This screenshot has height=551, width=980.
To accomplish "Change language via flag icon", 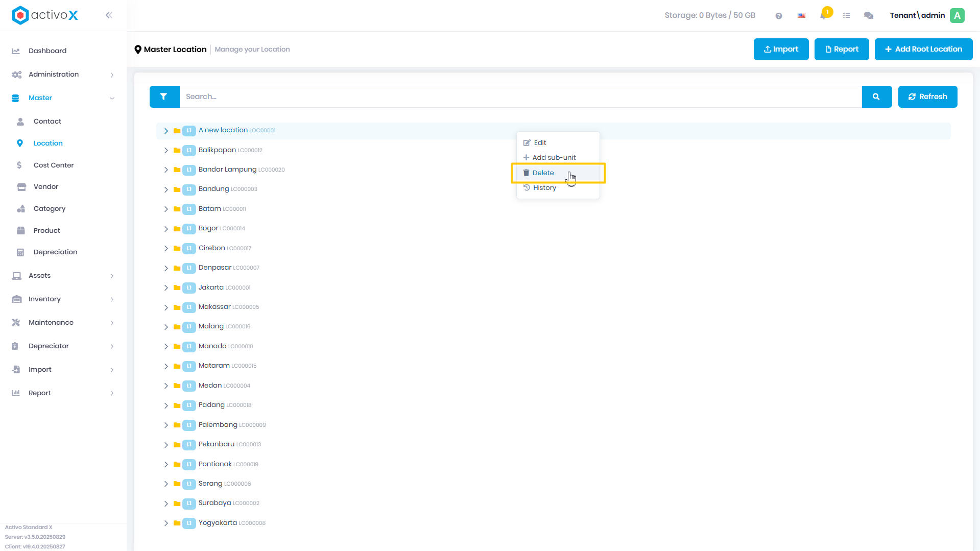I will coord(802,15).
